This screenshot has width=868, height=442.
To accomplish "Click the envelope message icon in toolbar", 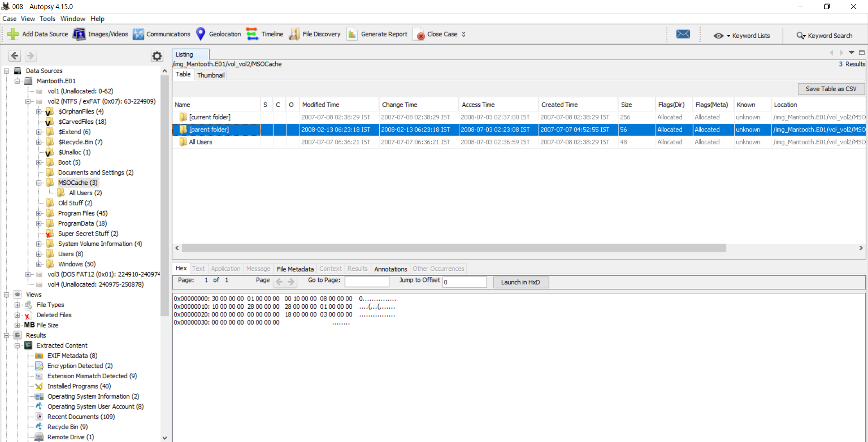I will 683,34.
